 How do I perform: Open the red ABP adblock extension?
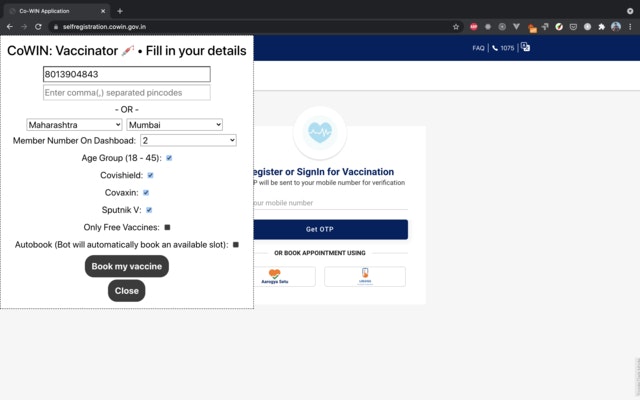[473, 27]
